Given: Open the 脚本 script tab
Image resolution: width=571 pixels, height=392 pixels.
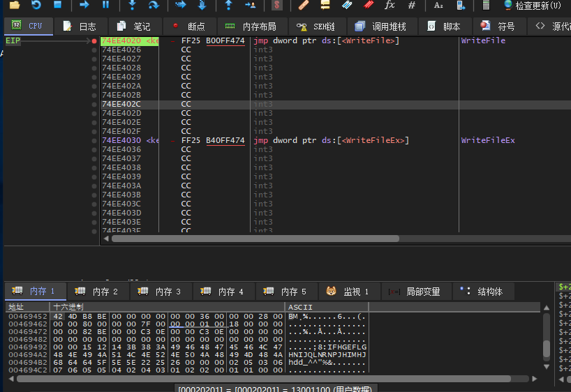Looking at the screenshot, I should 444,27.
